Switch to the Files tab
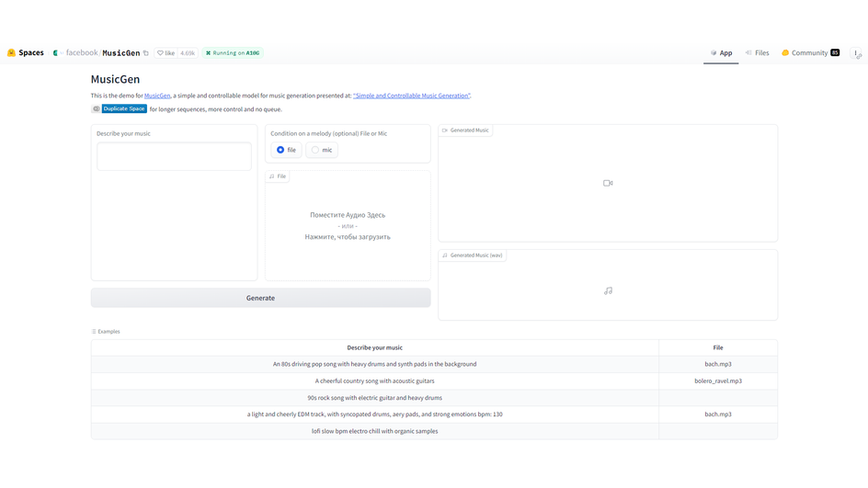Image resolution: width=868 pixels, height=488 pixels. pos(758,53)
